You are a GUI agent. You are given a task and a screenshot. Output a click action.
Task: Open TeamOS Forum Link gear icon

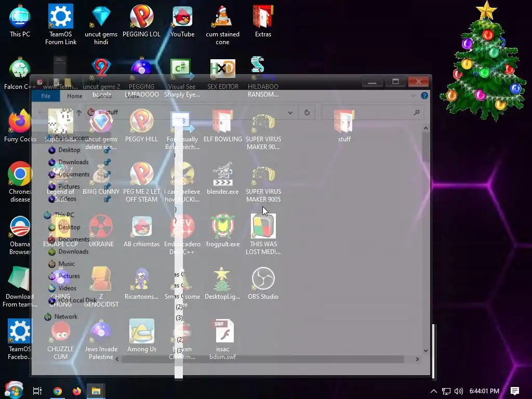point(60,16)
